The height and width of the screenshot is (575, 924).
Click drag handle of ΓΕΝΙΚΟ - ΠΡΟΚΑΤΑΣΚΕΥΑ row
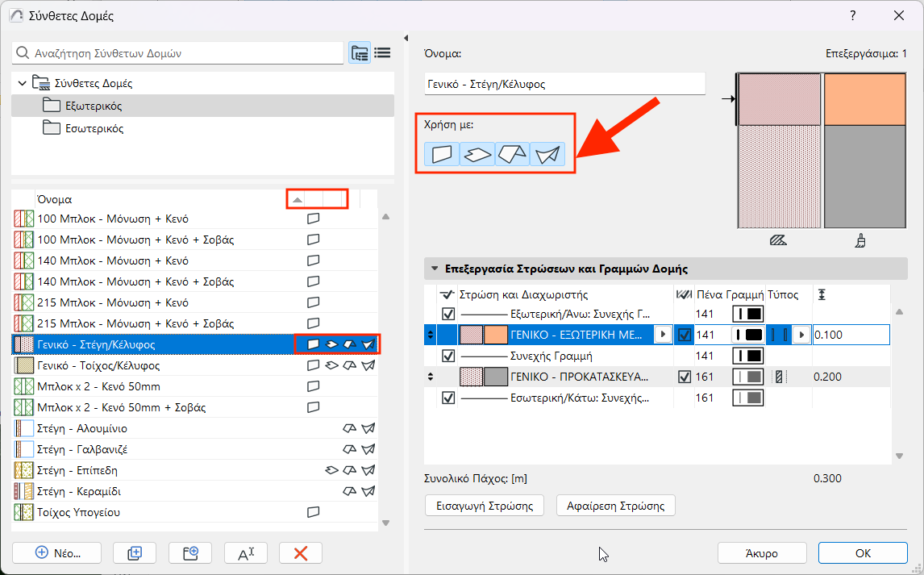(x=431, y=377)
